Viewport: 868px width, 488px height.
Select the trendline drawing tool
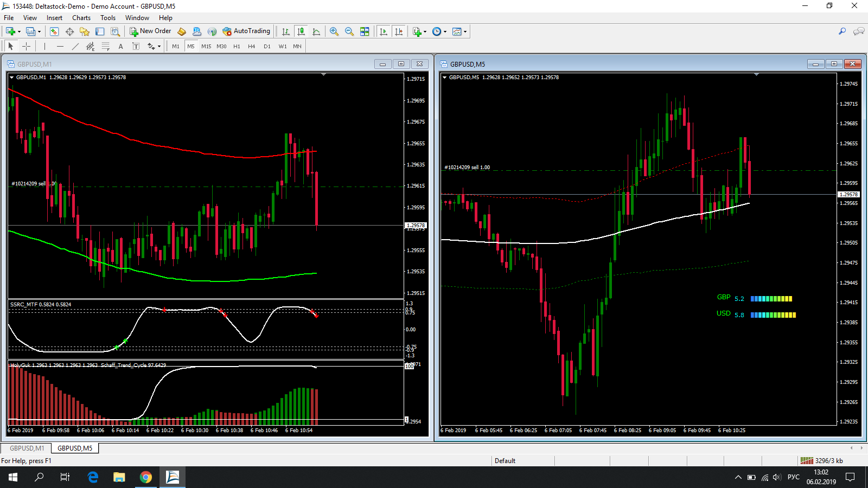coord(75,46)
